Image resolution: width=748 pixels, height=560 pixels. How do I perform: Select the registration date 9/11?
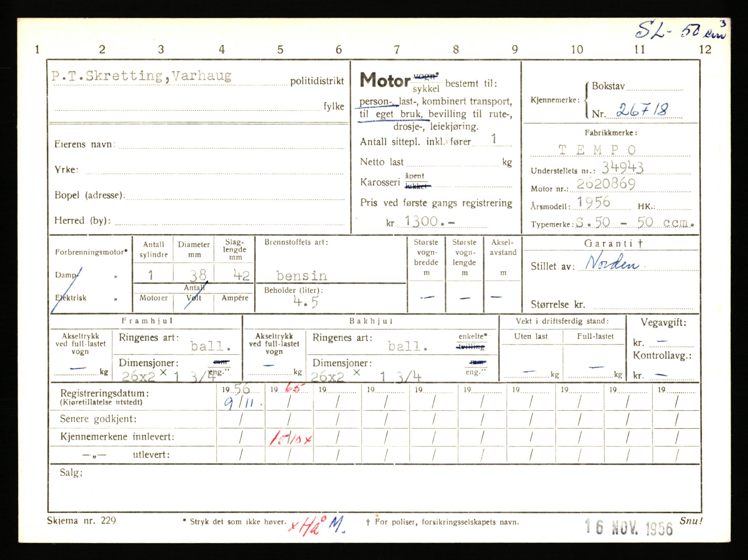click(243, 403)
